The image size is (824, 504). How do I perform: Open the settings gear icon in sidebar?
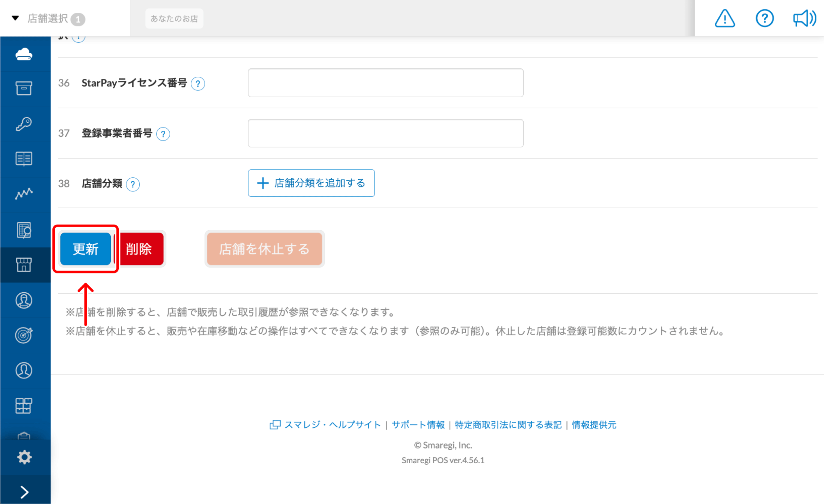(25, 457)
